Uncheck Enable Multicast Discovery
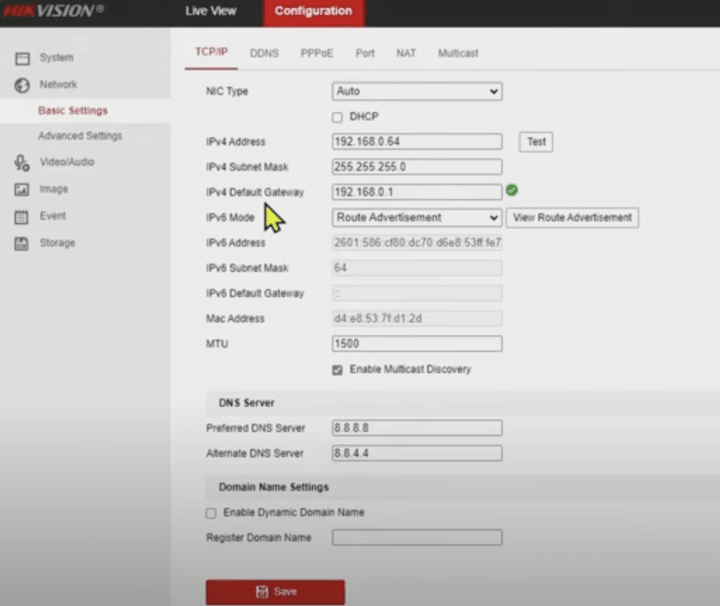Screen dimensions: 720x606 tap(337, 369)
